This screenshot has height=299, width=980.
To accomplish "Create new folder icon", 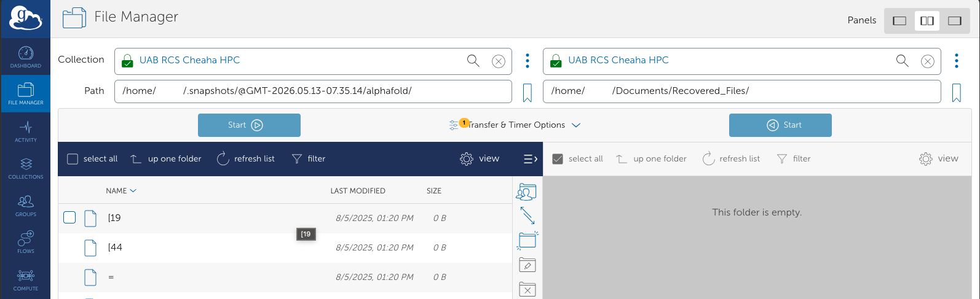I will 528,240.
